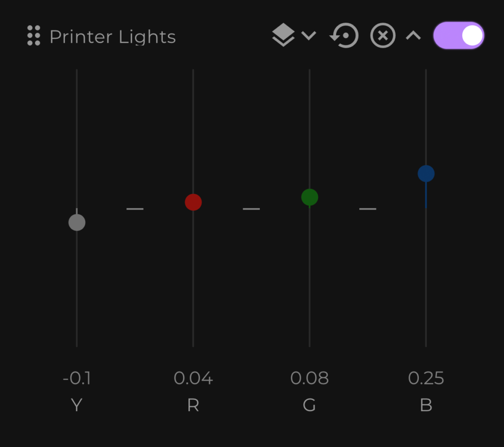Screen dimensions: 504x447
Task: Click the B value field showing 0.25
Action: tap(426, 378)
